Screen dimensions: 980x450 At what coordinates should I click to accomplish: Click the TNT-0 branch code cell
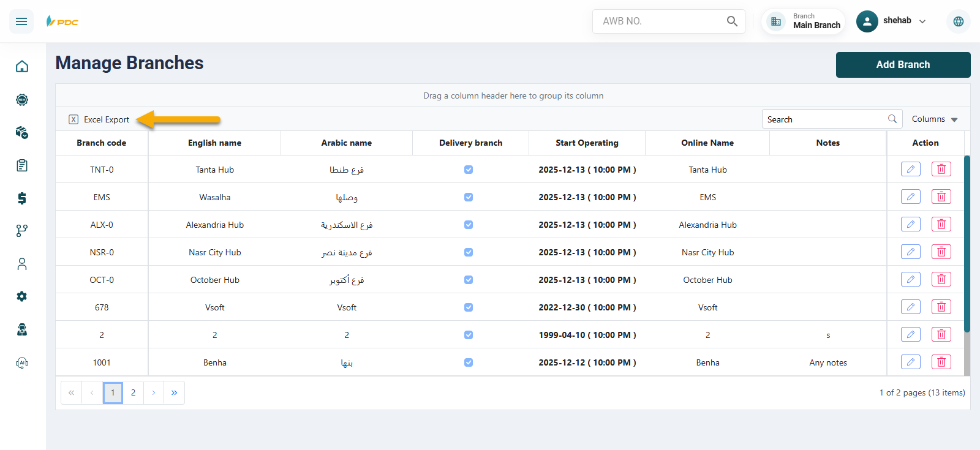[102, 170]
